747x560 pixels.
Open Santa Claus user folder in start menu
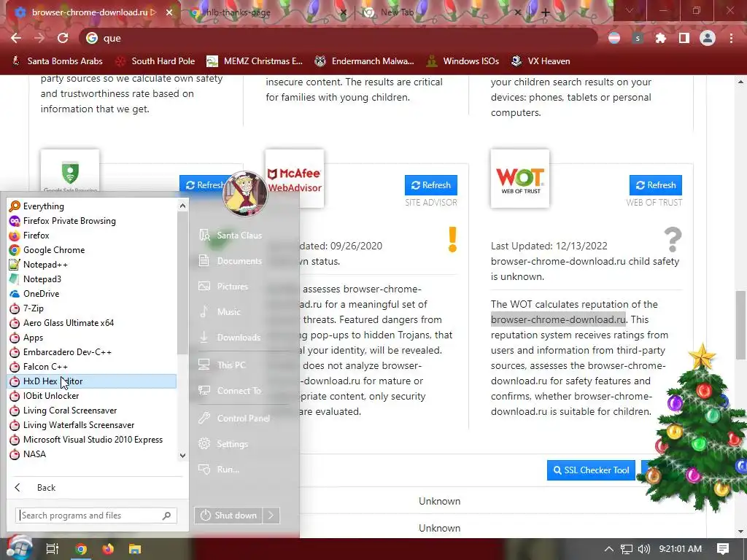pyautogui.click(x=239, y=236)
